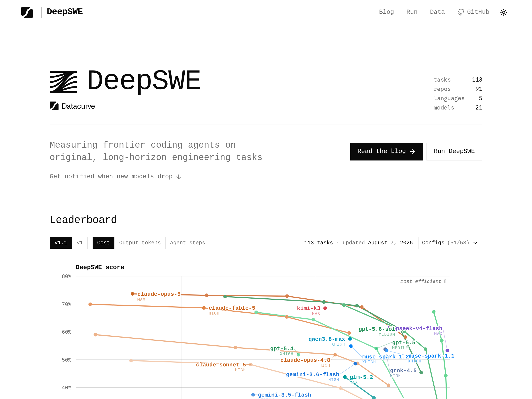Click the arrow icon in Read the blog
The height and width of the screenshot is (399, 532).
[x=412, y=152]
